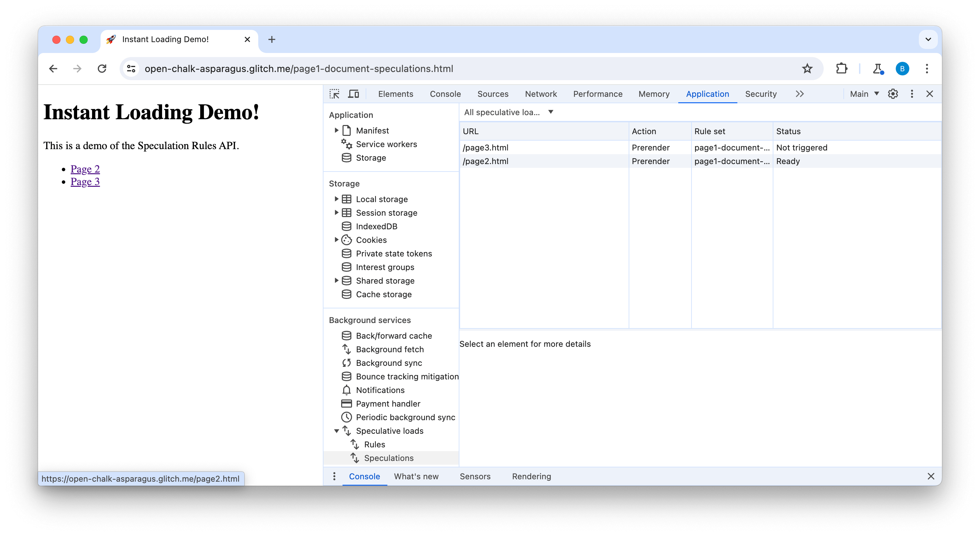Open Page 3 link on the page
The height and width of the screenshot is (536, 980).
pyautogui.click(x=85, y=181)
